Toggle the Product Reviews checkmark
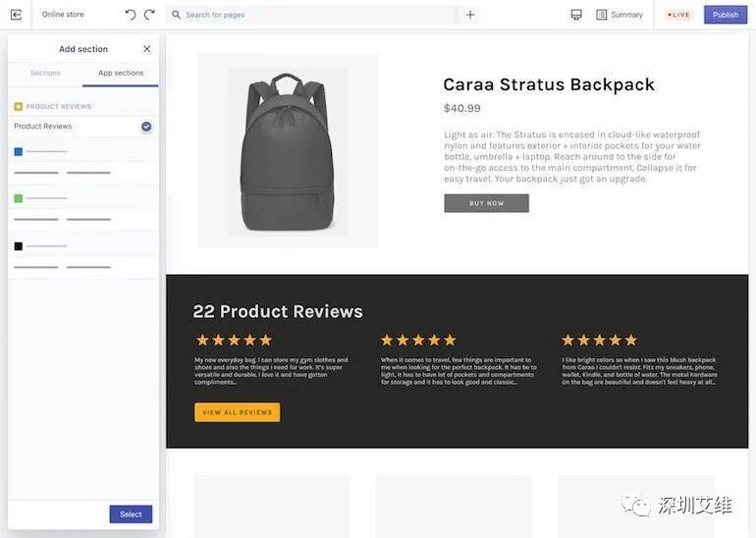 click(x=146, y=127)
